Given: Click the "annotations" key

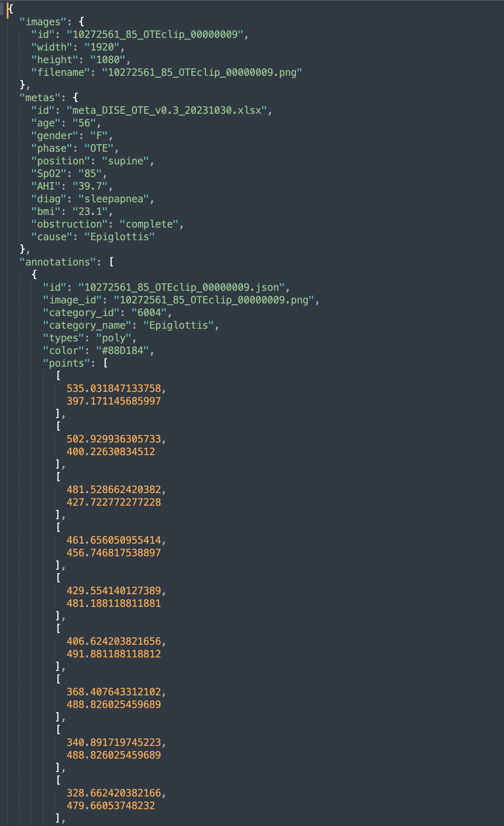Looking at the screenshot, I should (x=57, y=262).
